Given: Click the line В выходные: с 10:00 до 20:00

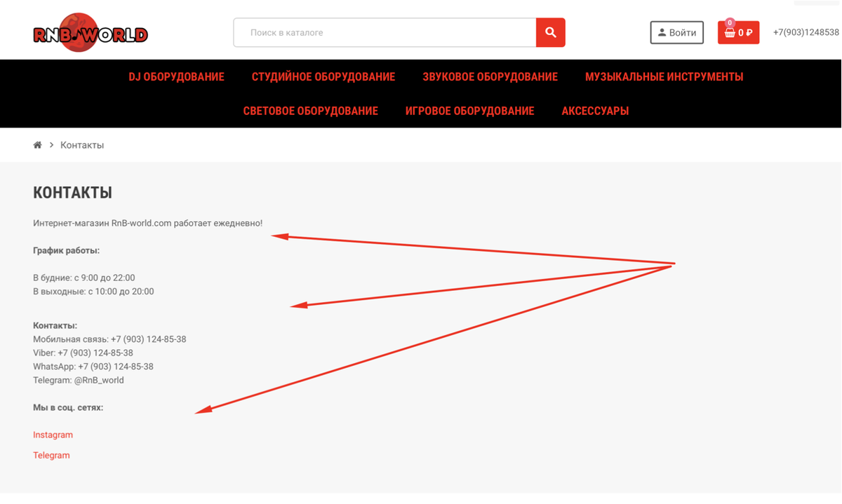Looking at the screenshot, I should point(93,291).
